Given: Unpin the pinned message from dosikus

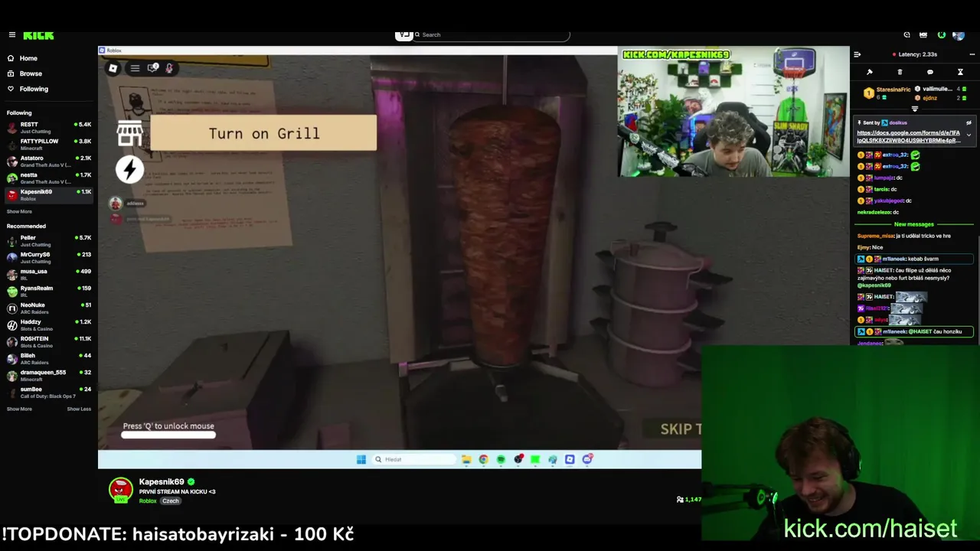Looking at the screenshot, I should pyautogui.click(x=969, y=122).
